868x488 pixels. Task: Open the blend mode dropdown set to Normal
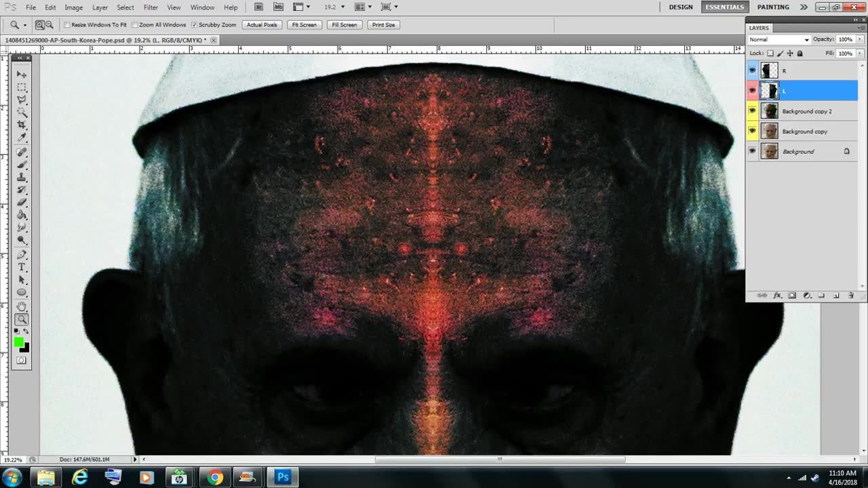pyautogui.click(x=779, y=40)
